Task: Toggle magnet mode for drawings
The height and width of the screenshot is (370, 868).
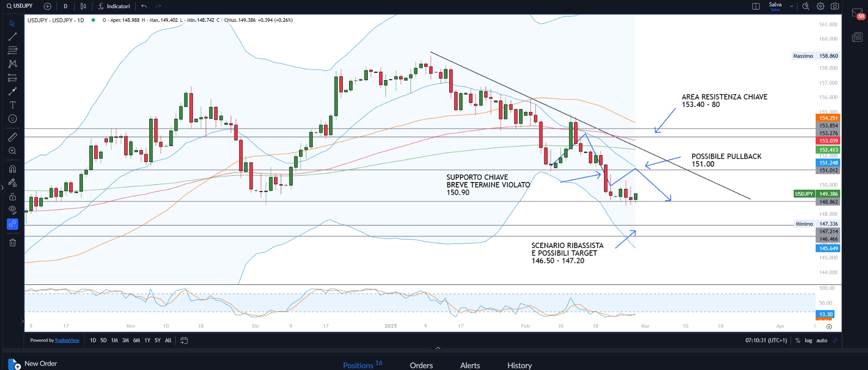Action: point(13,169)
